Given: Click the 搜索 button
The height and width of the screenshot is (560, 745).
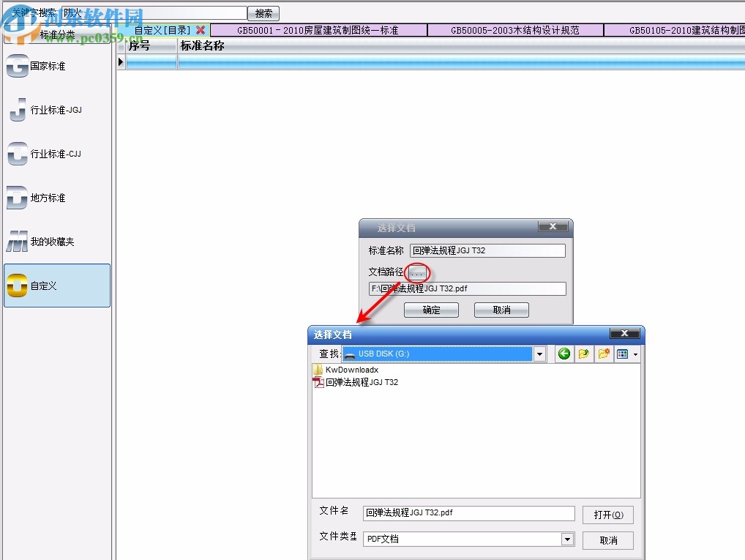Looking at the screenshot, I should [x=263, y=13].
